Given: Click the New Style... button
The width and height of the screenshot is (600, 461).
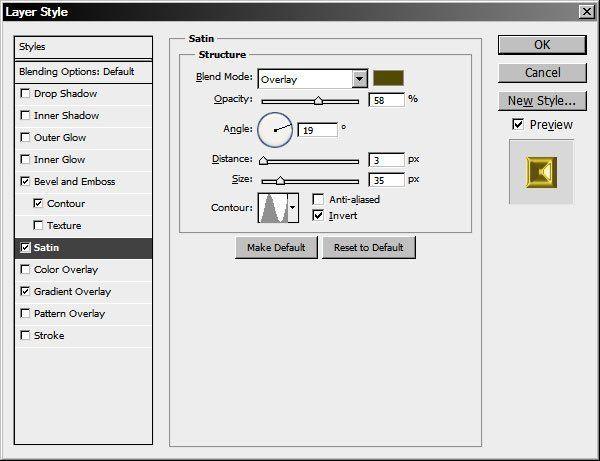Looking at the screenshot, I should (542, 101).
